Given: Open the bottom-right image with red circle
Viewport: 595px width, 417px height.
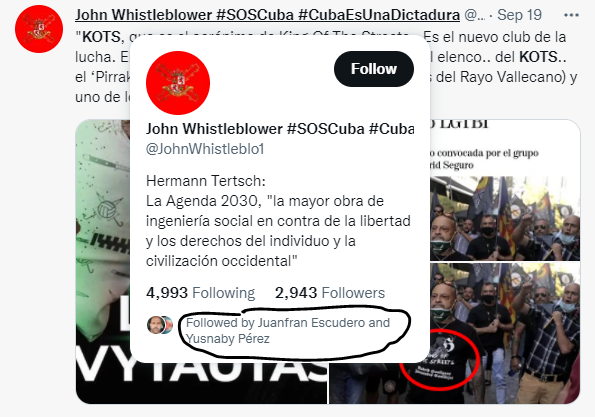Looking at the screenshot, I should (505, 334).
